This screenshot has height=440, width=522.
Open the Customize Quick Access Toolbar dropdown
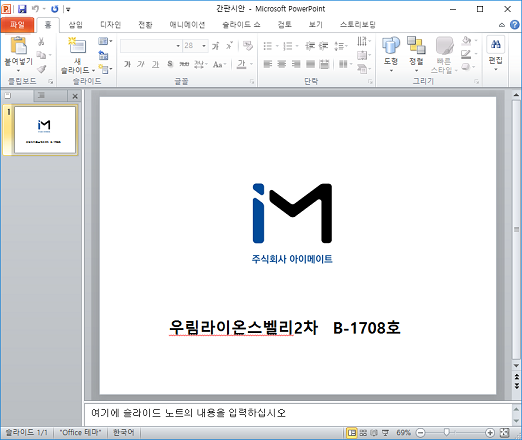68,9
